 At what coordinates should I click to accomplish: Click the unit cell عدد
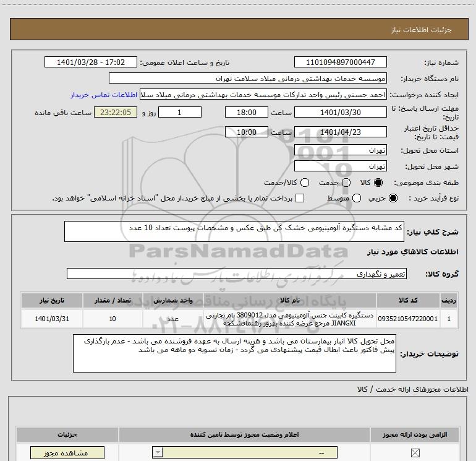pos(172,319)
